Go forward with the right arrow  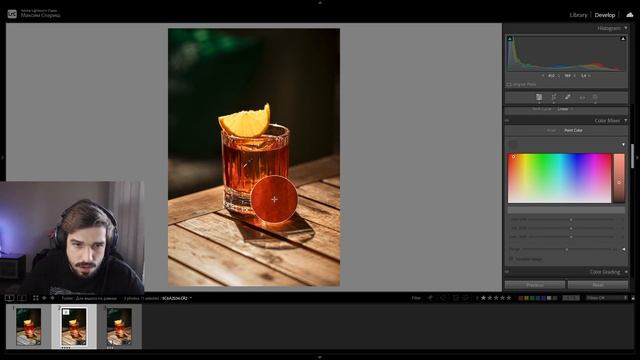coord(52,298)
